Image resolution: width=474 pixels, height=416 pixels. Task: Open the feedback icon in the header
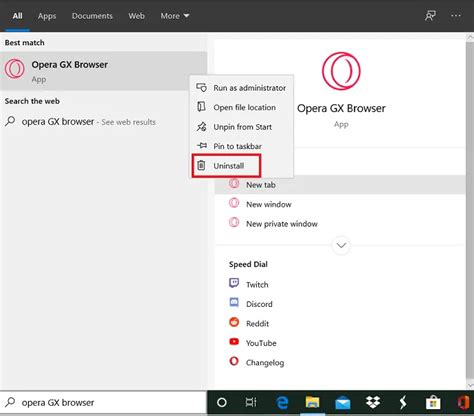430,15
